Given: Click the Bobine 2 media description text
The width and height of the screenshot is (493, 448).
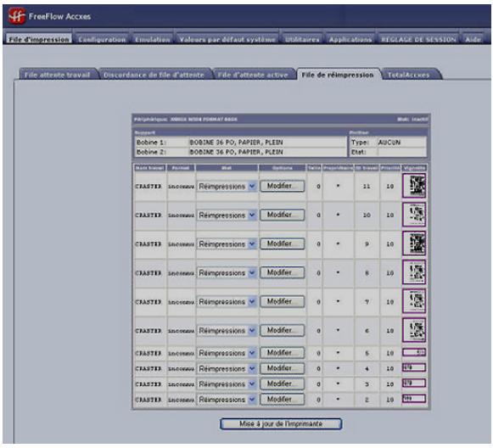Looking at the screenshot, I should [x=236, y=152].
